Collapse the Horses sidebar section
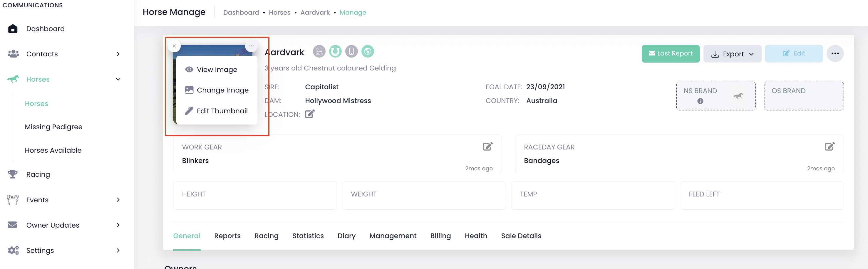868x269 pixels. (118, 80)
